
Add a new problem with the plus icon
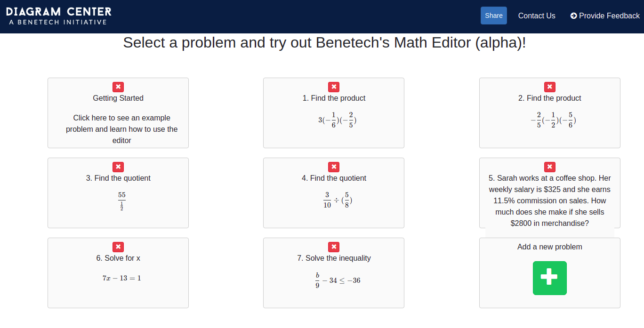(x=549, y=278)
